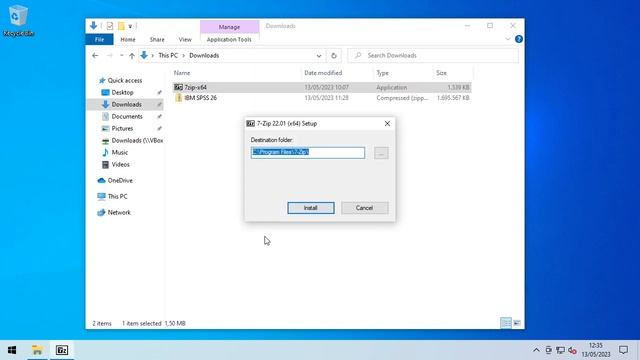Close the 7-Zip Setup dialog
This screenshot has width=640, height=360.
pos(387,123)
